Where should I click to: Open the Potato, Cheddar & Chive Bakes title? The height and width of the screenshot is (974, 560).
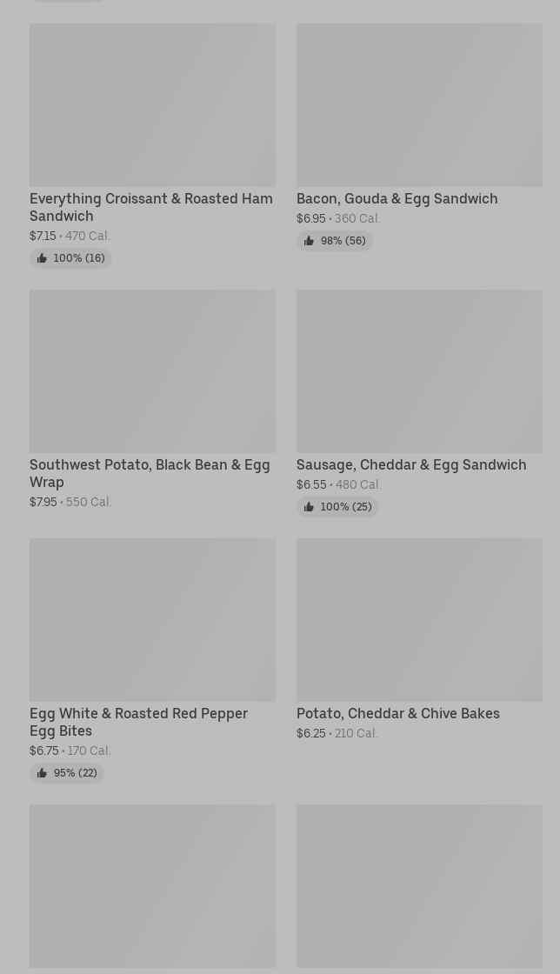coord(397,713)
